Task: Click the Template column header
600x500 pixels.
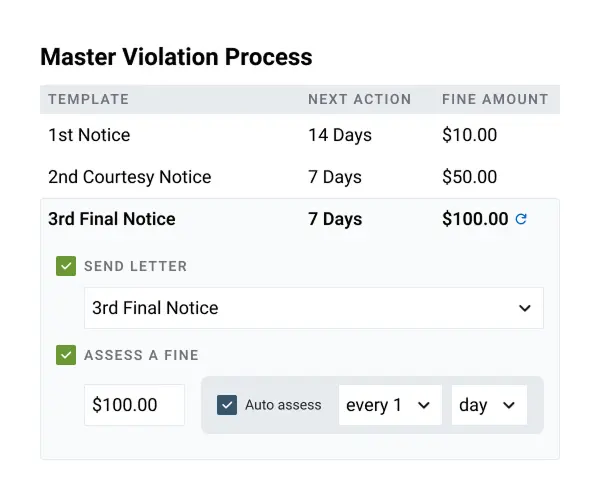Action: point(88,99)
